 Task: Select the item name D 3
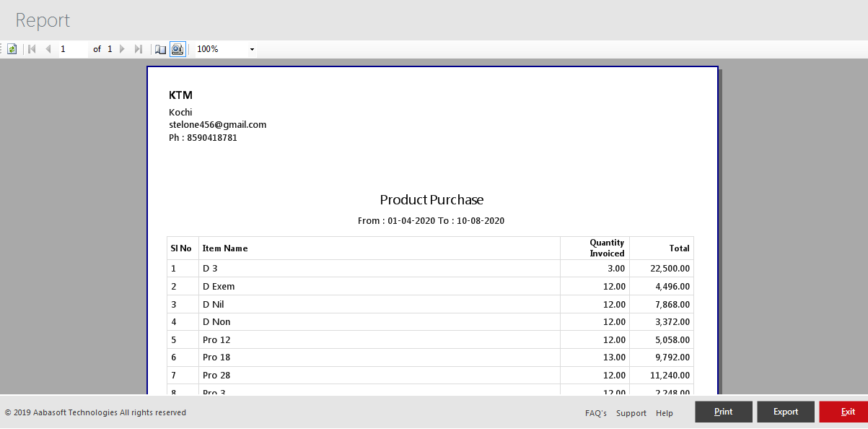(x=210, y=269)
